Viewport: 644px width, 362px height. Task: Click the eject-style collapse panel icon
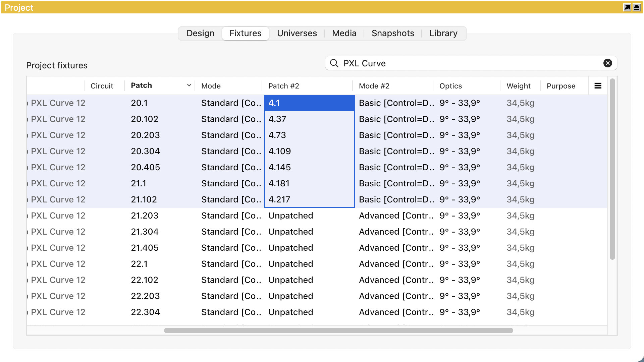[x=636, y=7]
